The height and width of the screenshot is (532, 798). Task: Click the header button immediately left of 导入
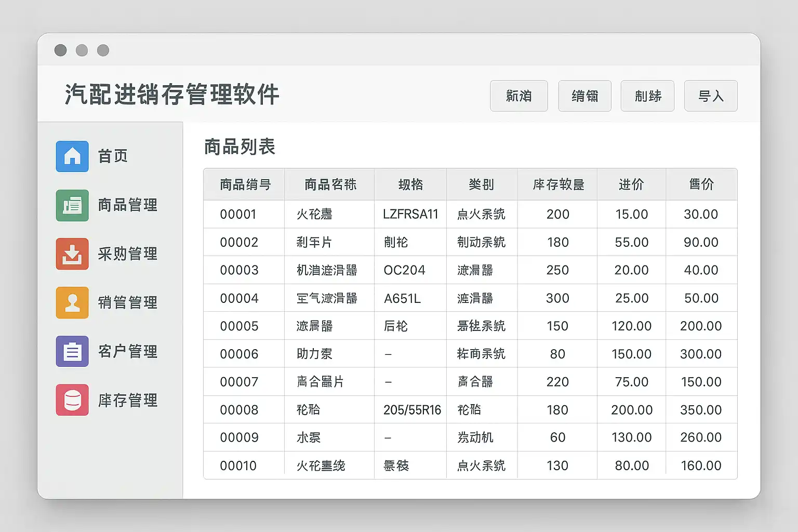[x=647, y=96]
